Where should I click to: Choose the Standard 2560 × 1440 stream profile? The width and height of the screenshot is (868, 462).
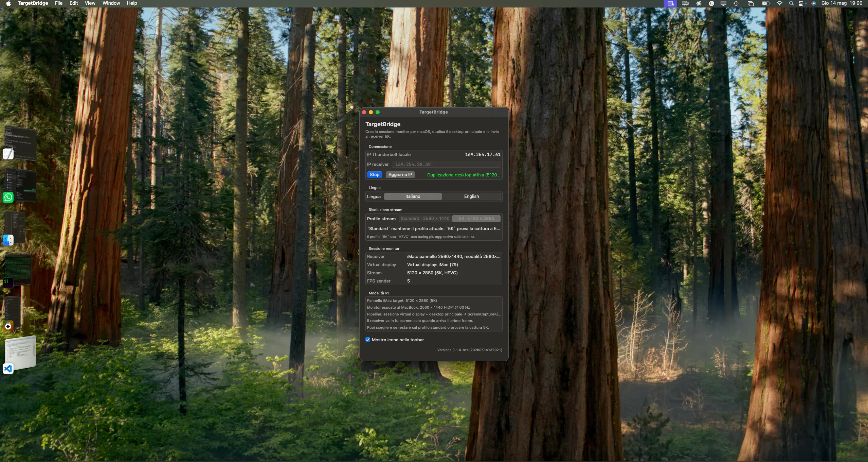point(425,218)
